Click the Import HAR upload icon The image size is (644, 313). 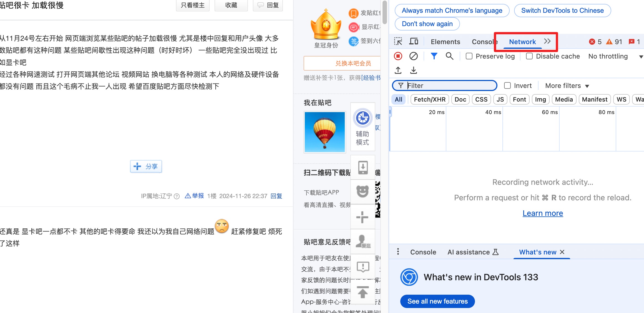(398, 70)
